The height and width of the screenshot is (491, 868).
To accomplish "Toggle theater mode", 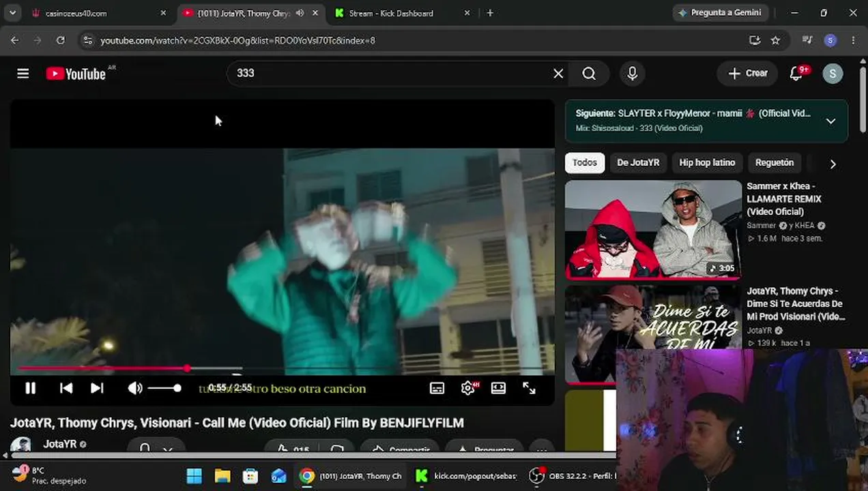I will (498, 388).
